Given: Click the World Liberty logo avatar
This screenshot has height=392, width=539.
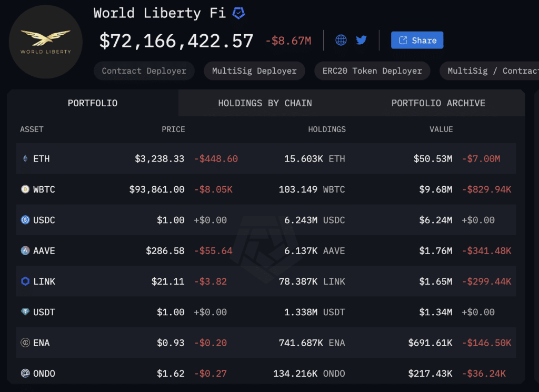Looking at the screenshot, I should tap(46, 42).
